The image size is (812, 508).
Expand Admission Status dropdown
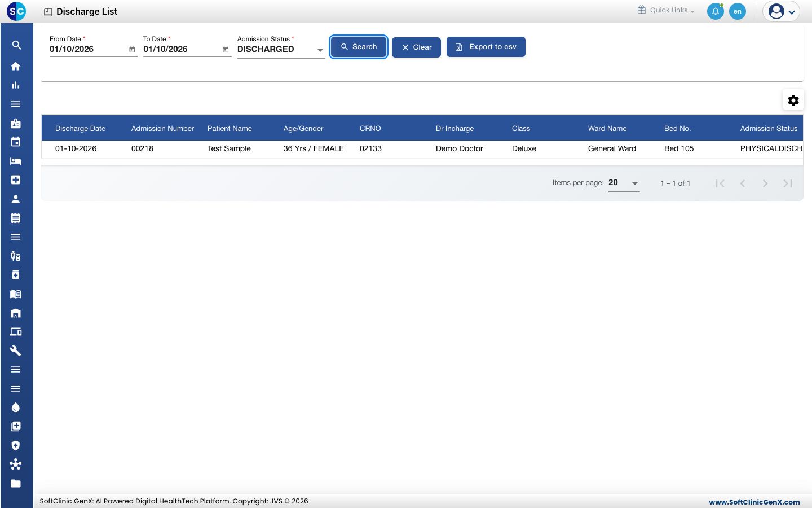pyautogui.click(x=281, y=49)
